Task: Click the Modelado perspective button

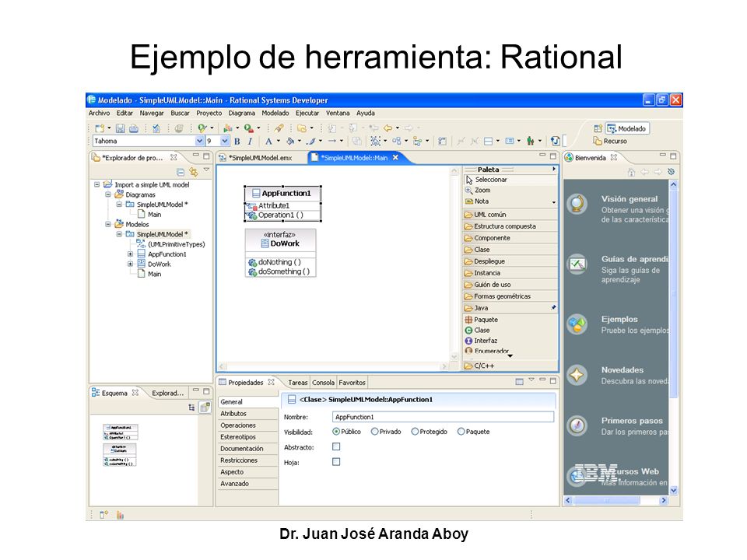Action: tap(627, 128)
